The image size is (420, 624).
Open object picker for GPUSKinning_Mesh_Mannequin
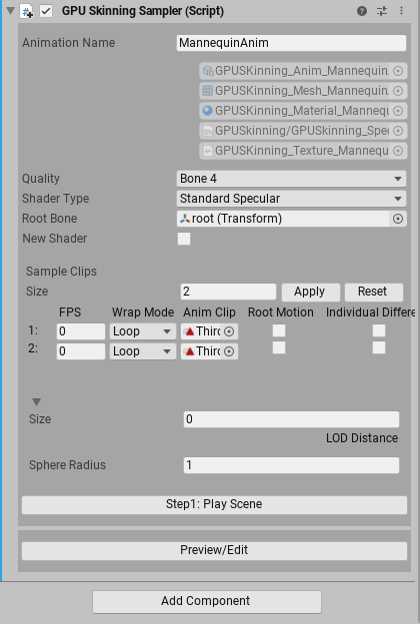click(x=398, y=91)
